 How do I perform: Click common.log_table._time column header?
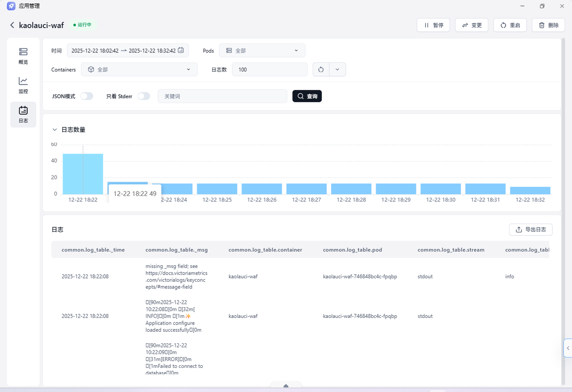93,250
